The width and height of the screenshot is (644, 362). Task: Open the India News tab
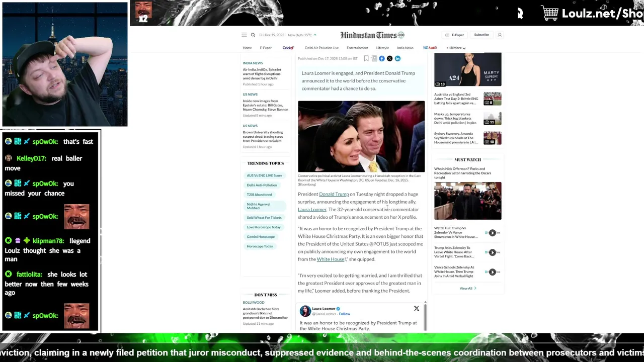[405, 48]
